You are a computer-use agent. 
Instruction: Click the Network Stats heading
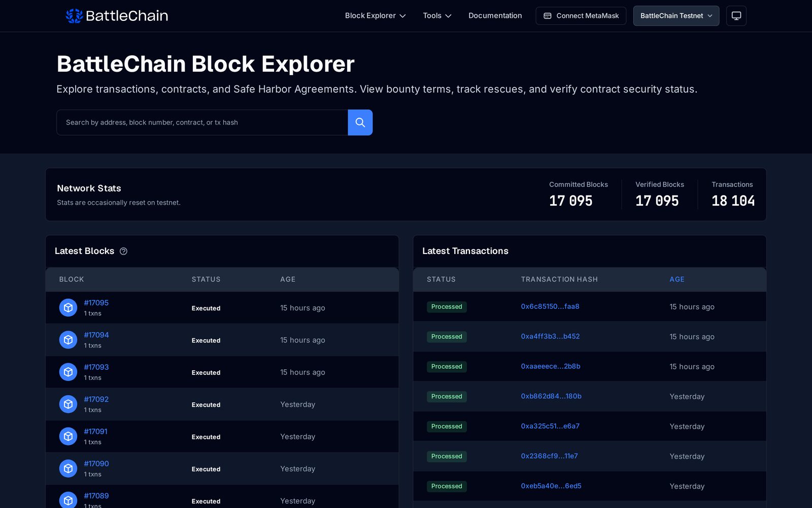point(89,188)
